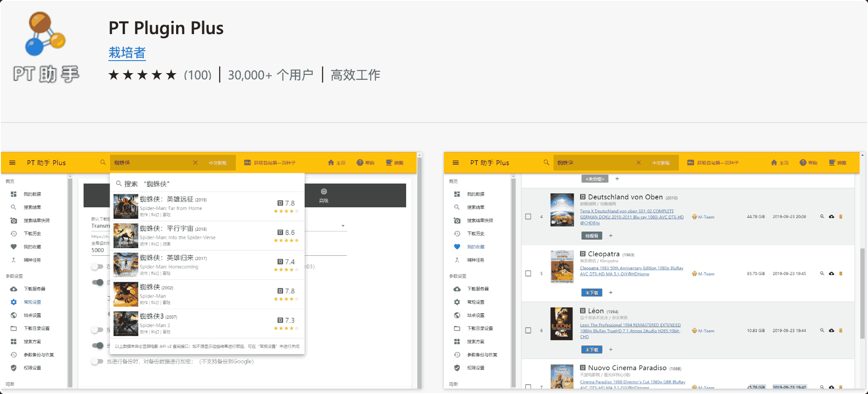Select 常规设置 gear in left screenshot sidebar
This screenshot has width=868, height=394.
pos(13,302)
